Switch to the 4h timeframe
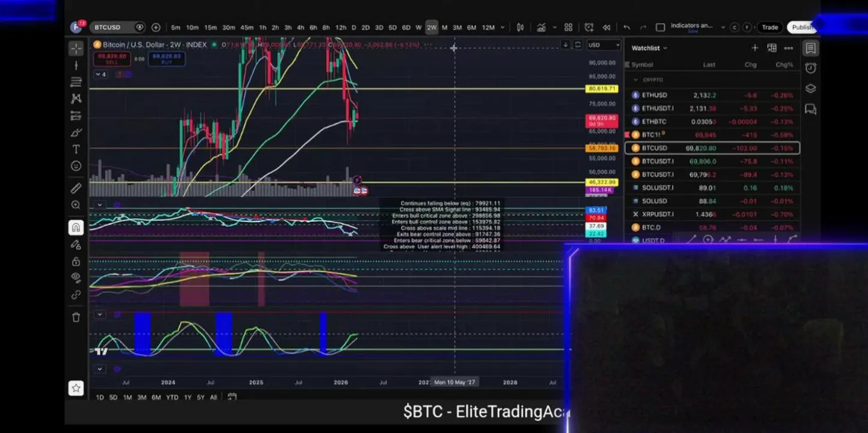The width and height of the screenshot is (868, 433). [301, 27]
